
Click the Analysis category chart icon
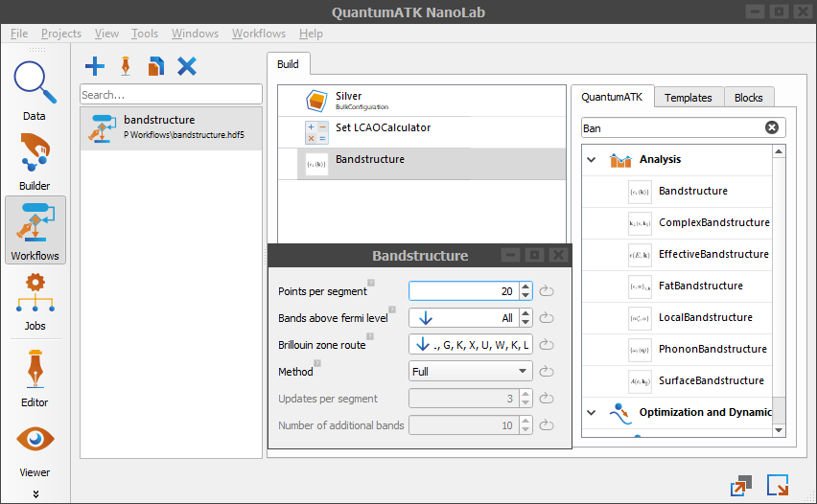click(620, 160)
